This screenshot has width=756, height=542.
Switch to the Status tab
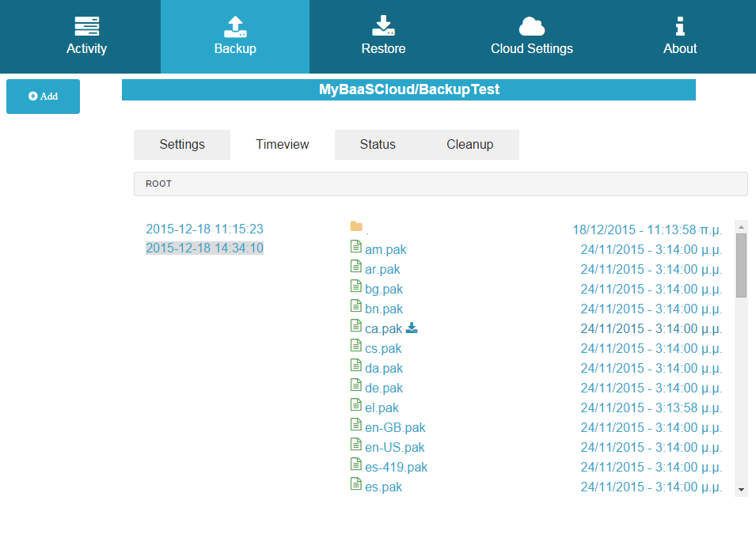pos(378,144)
